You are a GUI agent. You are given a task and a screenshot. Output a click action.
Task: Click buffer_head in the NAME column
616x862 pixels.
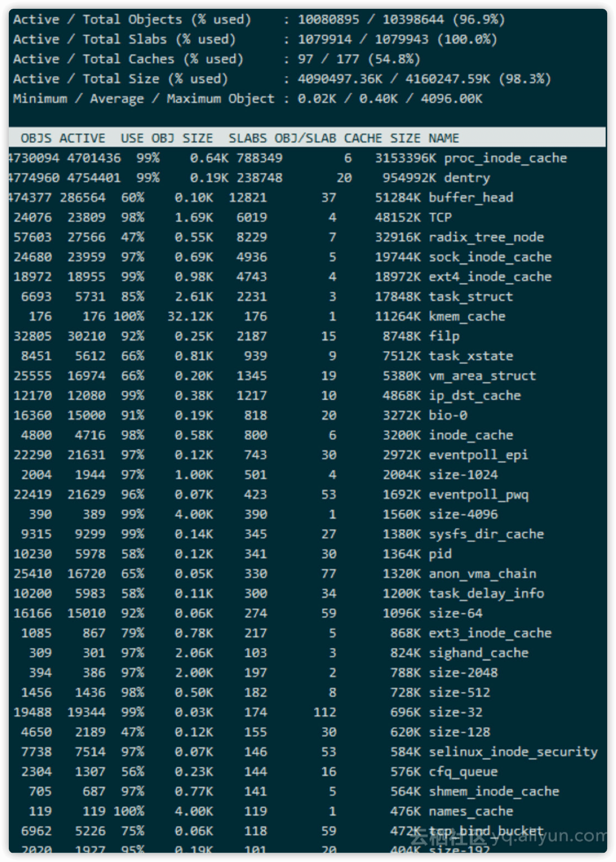tap(471, 198)
